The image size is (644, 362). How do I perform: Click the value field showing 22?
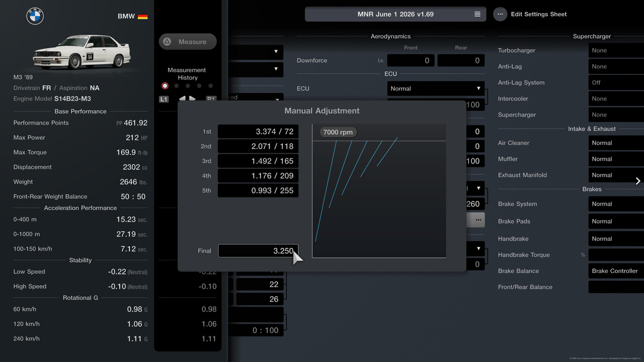coord(260,285)
